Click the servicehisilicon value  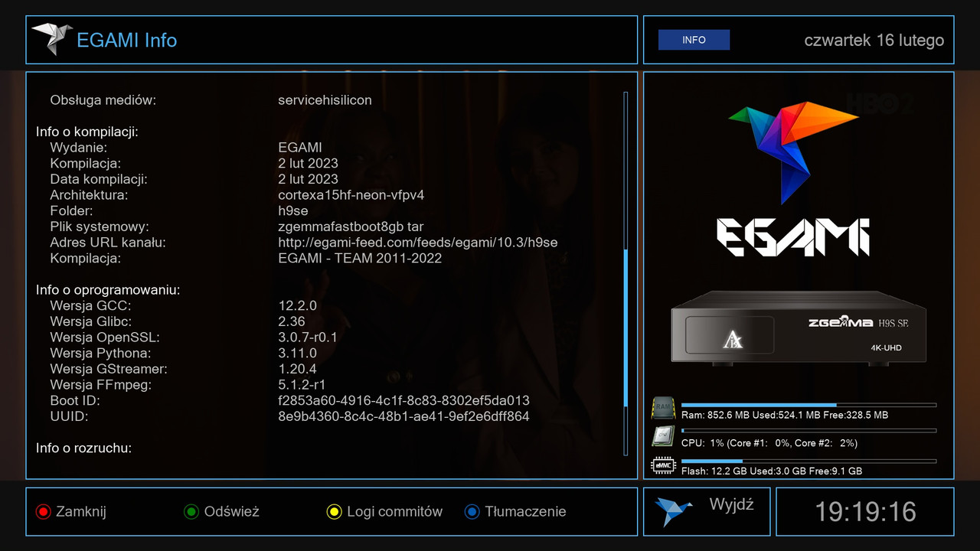tap(325, 100)
